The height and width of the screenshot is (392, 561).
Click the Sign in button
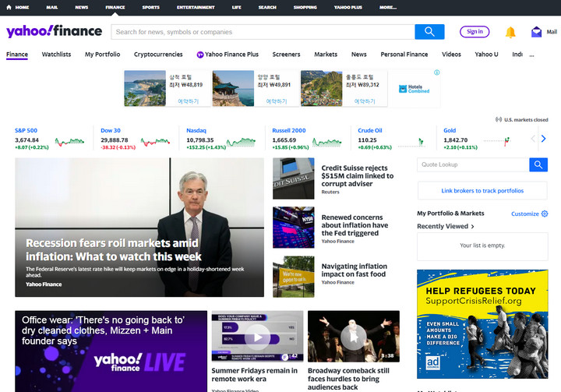pyautogui.click(x=475, y=31)
